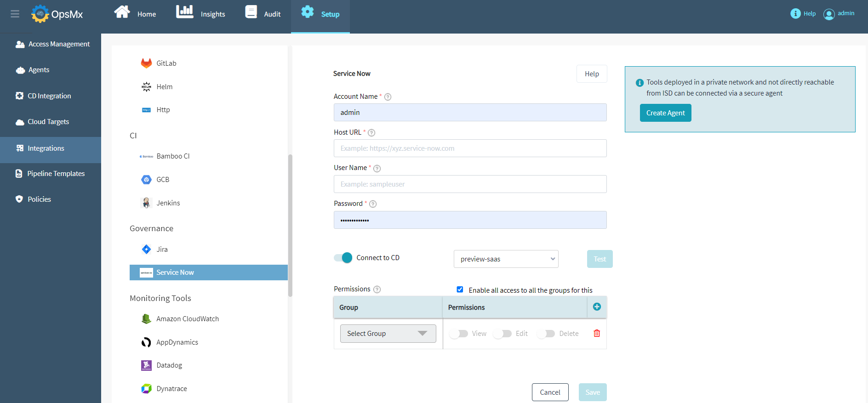Add a permission row with plus icon
The height and width of the screenshot is (403, 868).
597,307
